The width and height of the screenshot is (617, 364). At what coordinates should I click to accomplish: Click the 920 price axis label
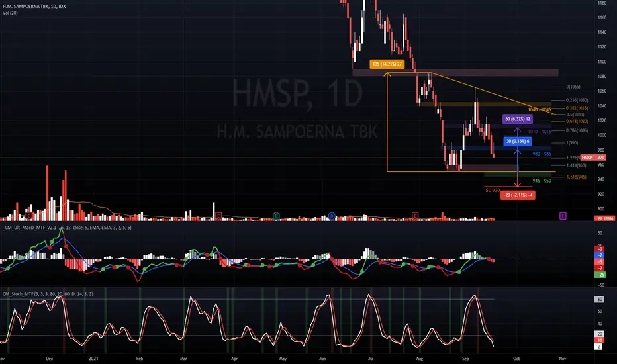click(601, 194)
